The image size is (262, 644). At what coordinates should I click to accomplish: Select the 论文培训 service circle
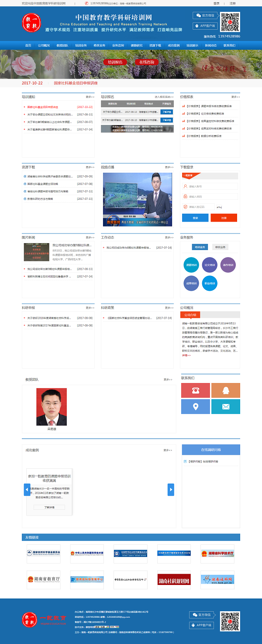pos(210,265)
